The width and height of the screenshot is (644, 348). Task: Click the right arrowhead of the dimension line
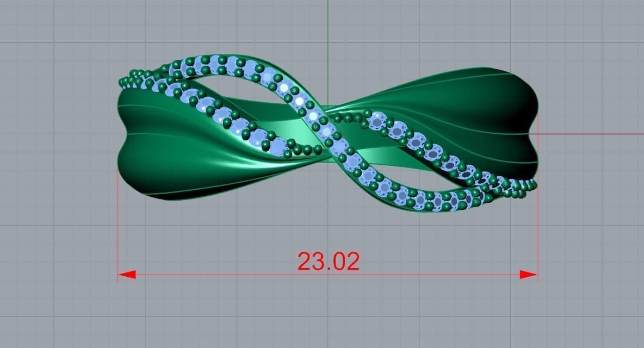click(528, 275)
